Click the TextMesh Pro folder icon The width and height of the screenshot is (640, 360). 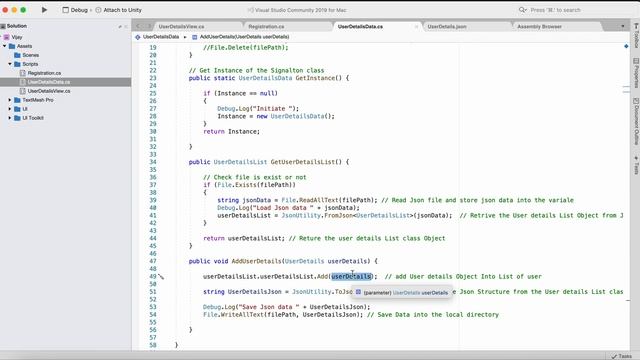pos(17,100)
